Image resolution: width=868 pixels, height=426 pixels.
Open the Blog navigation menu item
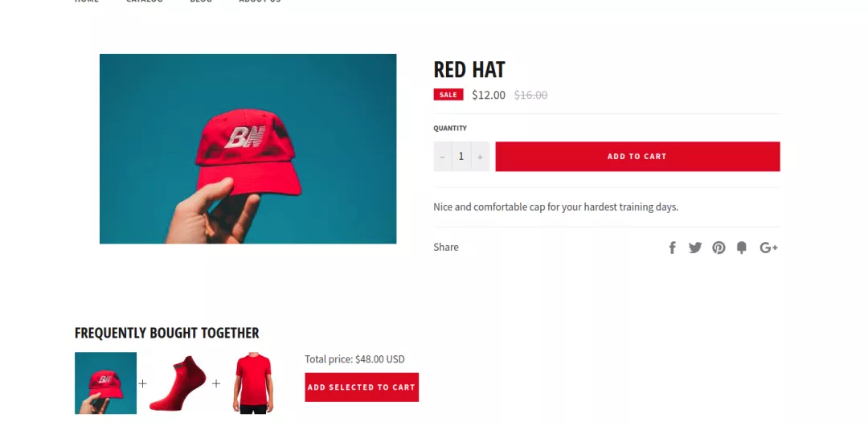201,1
